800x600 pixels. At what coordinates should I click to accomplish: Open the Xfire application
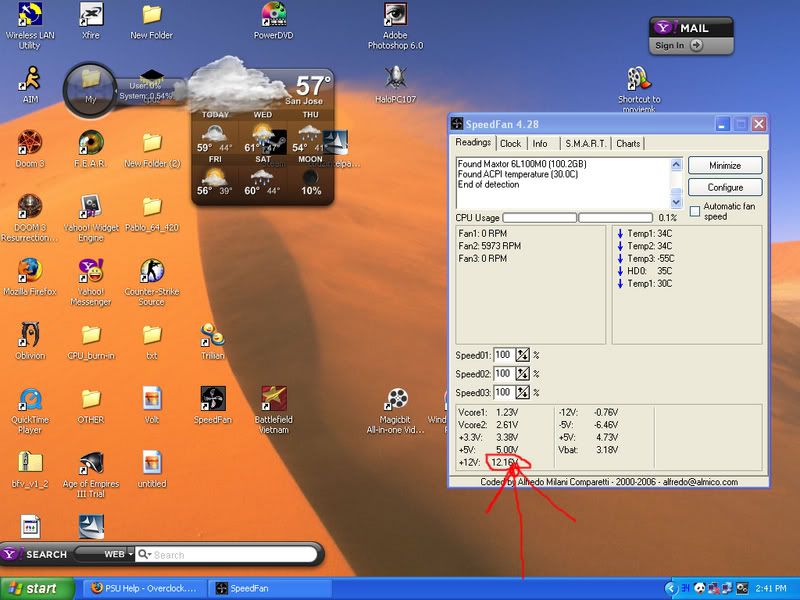(x=90, y=15)
